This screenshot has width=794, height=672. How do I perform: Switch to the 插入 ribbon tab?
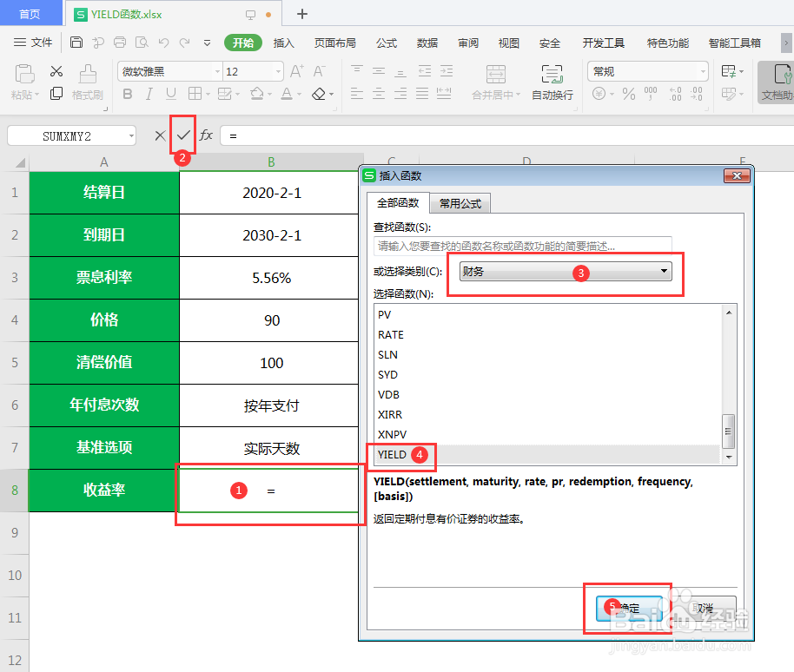[x=283, y=43]
